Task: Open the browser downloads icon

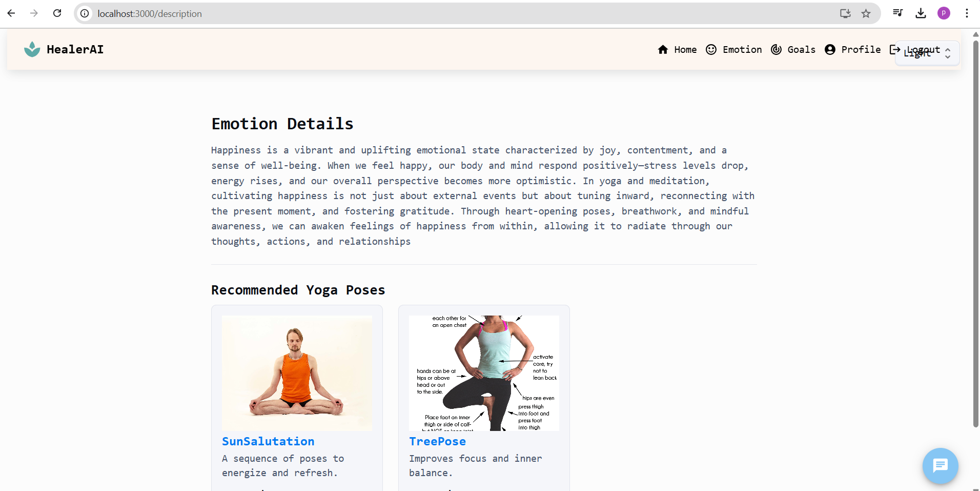Action: click(921, 13)
